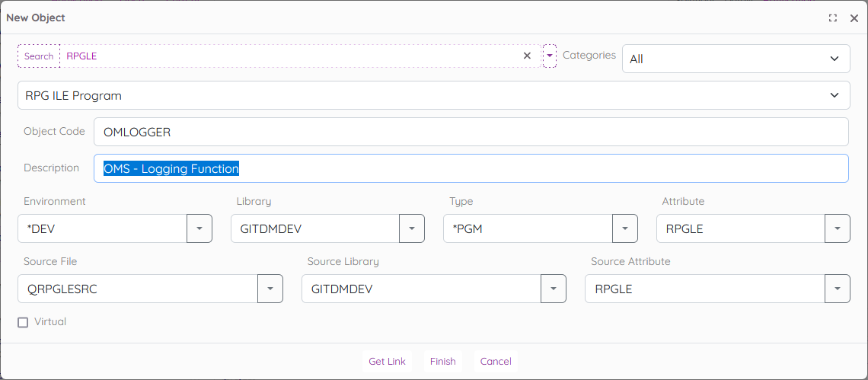
Task: Click the Search input box
Action: [289, 56]
